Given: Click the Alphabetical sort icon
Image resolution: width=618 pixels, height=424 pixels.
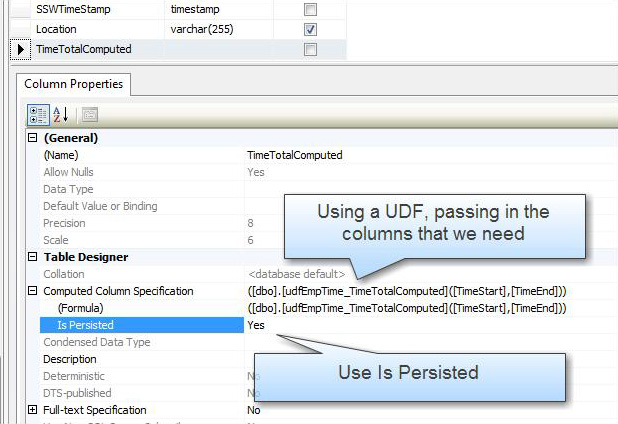Looking at the screenshot, I should coord(60,115).
